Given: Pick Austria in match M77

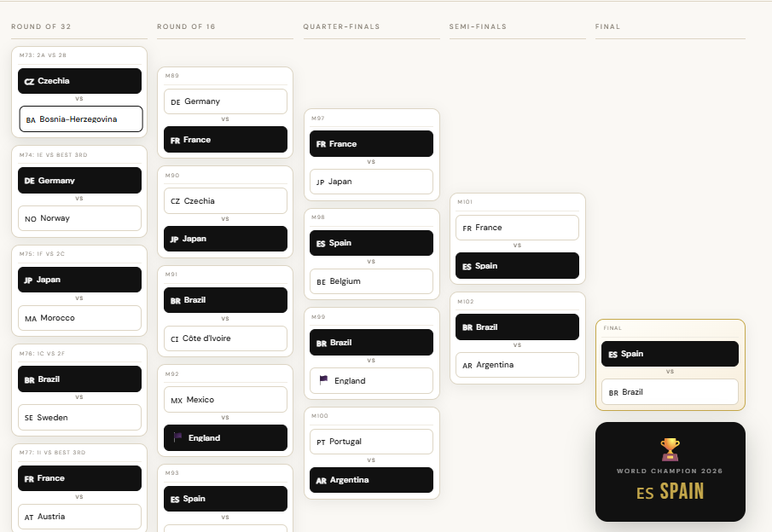Looking at the screenshot, I should click(x=80, y=517).
